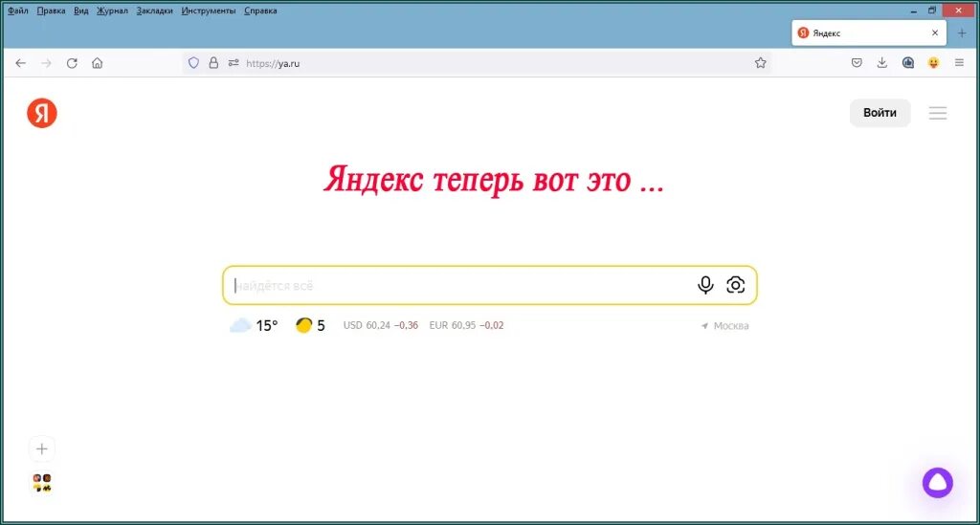980x525 pixels.
Task: Close the Яндекс tab
Action: (935, 33)
